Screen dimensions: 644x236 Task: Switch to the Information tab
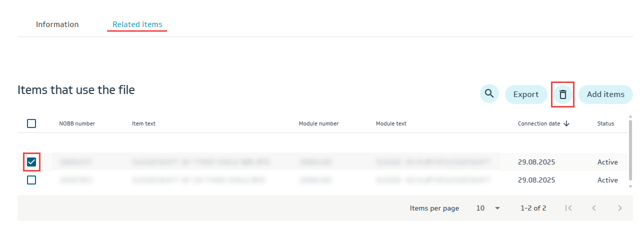[57, 24]
